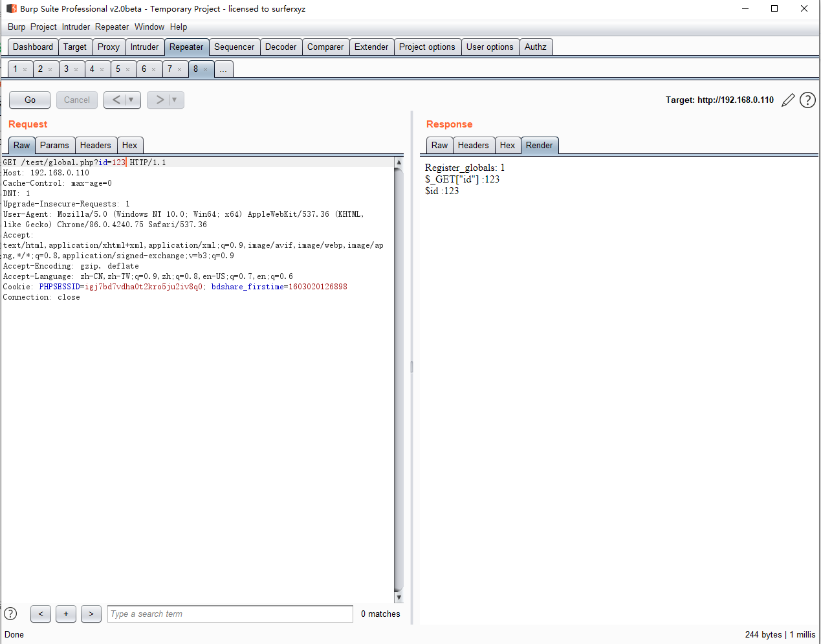Viewport: 821px width, 644px height.
Task: Switch to Sequencer tab
Action: pyautogui.click(x=234, y=47)
